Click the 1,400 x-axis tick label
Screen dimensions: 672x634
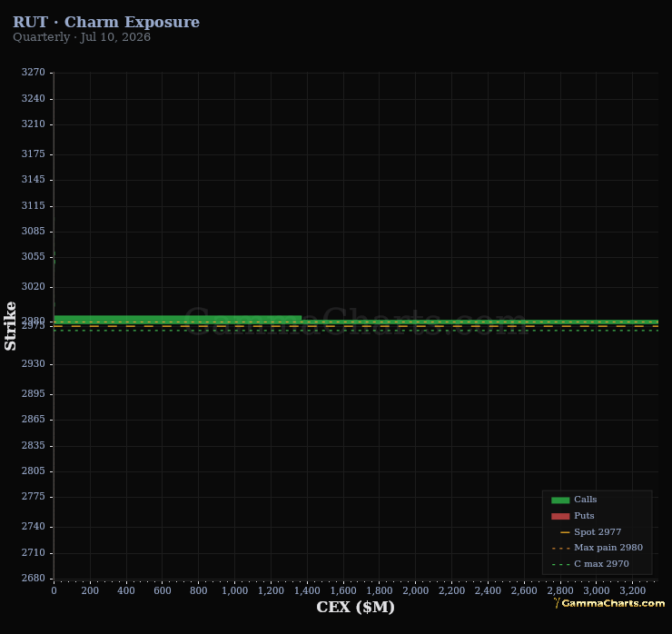pos(307,590)
